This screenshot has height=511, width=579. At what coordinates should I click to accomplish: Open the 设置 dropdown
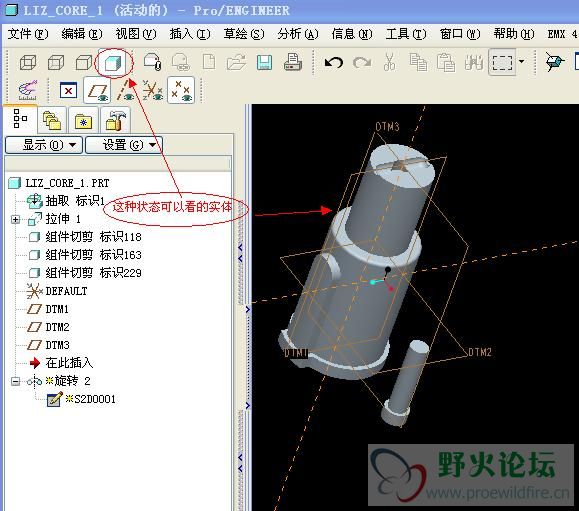(x=124, y=145)
